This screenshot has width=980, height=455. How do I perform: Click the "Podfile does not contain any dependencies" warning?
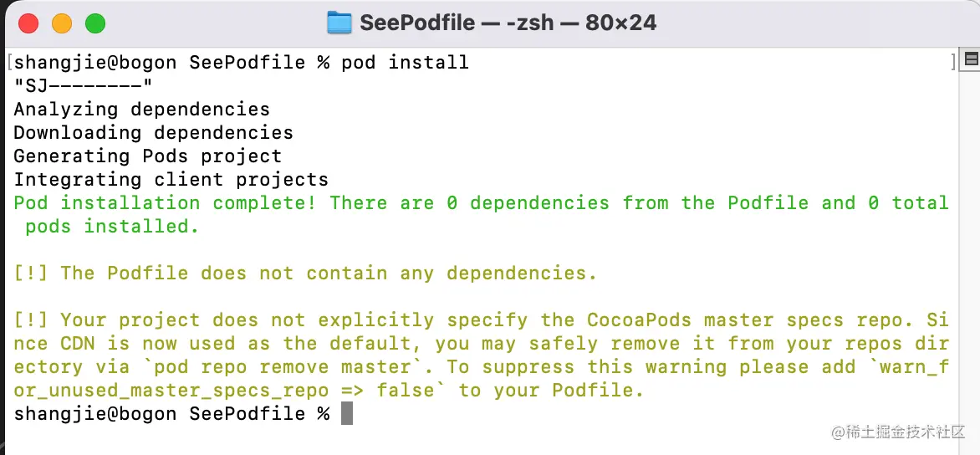point(328,274)
